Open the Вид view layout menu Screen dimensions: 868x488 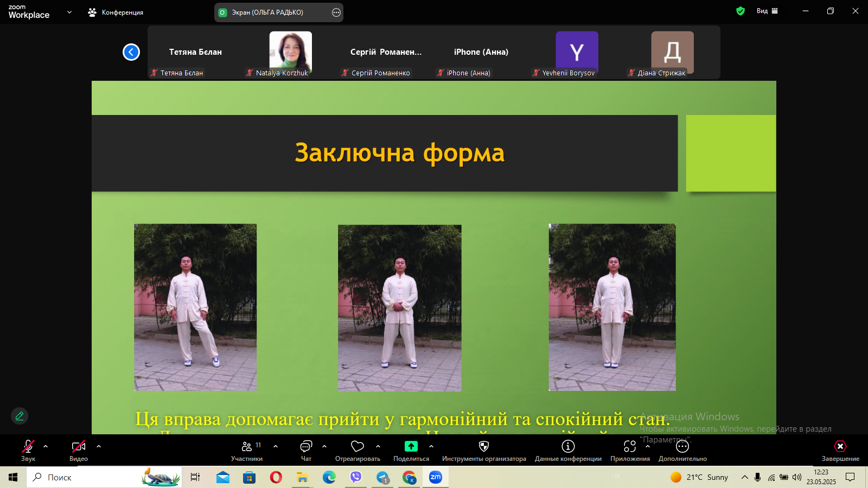pos(767,11)
